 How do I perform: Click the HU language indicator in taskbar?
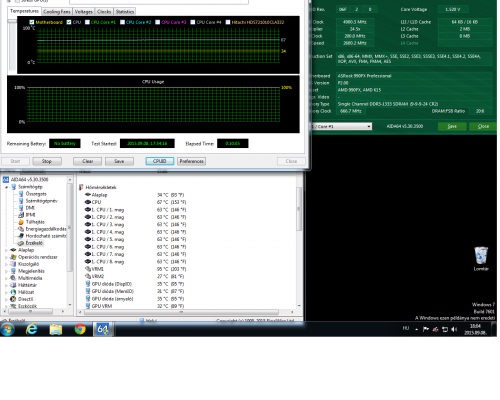[406, 328]
